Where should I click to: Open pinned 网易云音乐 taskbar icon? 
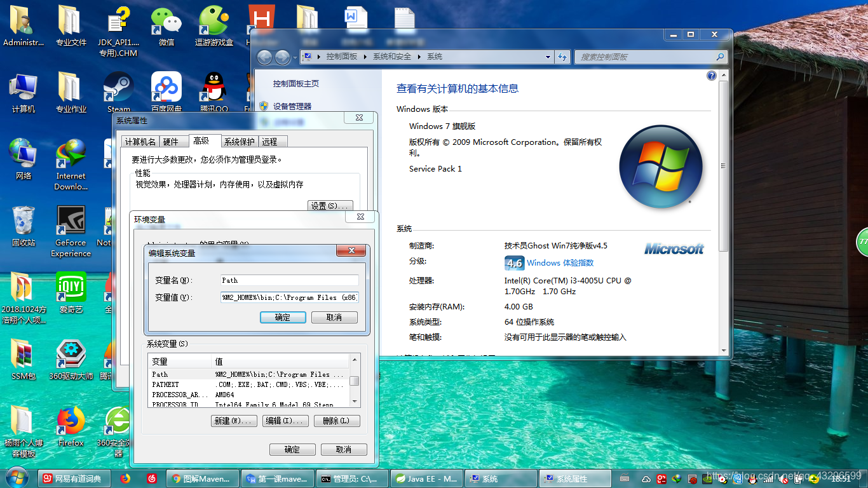tap(152, 478)
